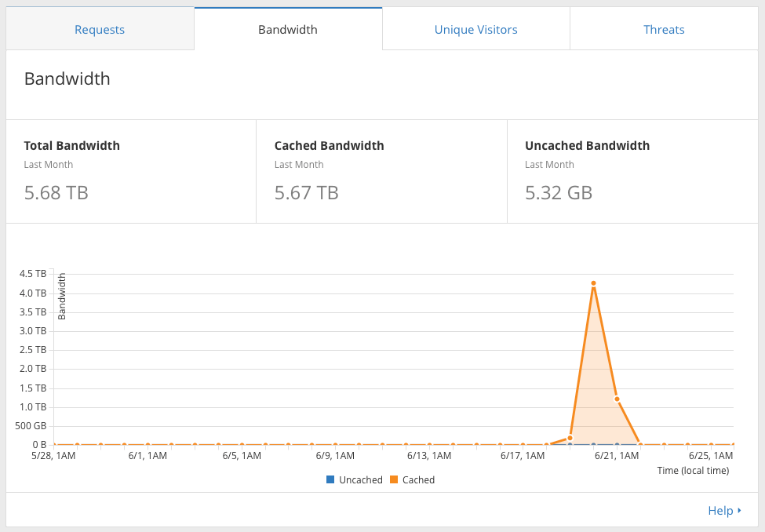765x532 pixels.
Task: Click the Cached legend label
Action: [418, 479]
